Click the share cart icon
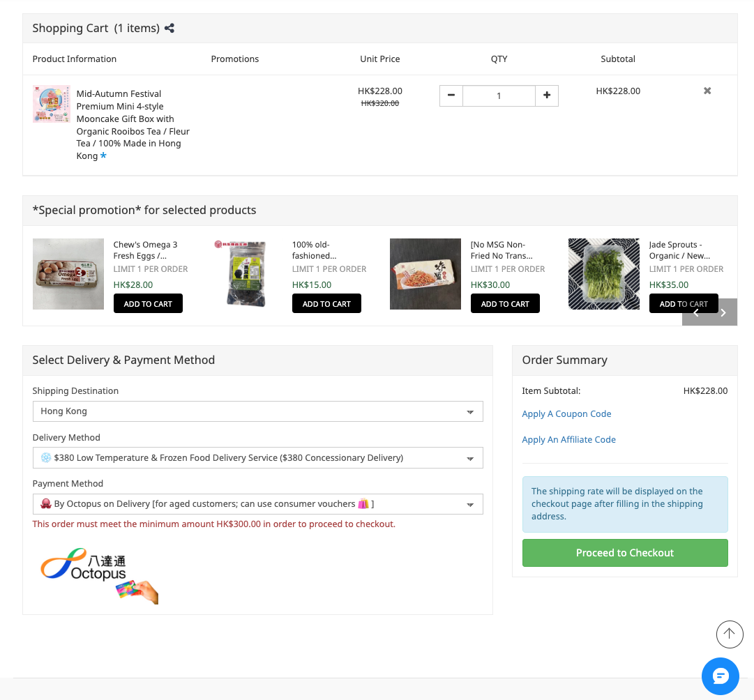This screenshot has width=754, height=700. (x=169, y=29)
